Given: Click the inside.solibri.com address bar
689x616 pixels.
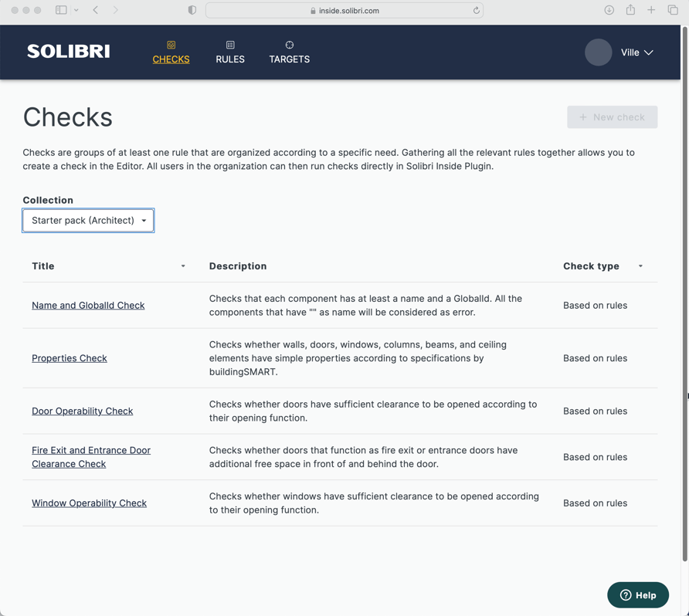Looking at the screenshot, I should 344,11.
